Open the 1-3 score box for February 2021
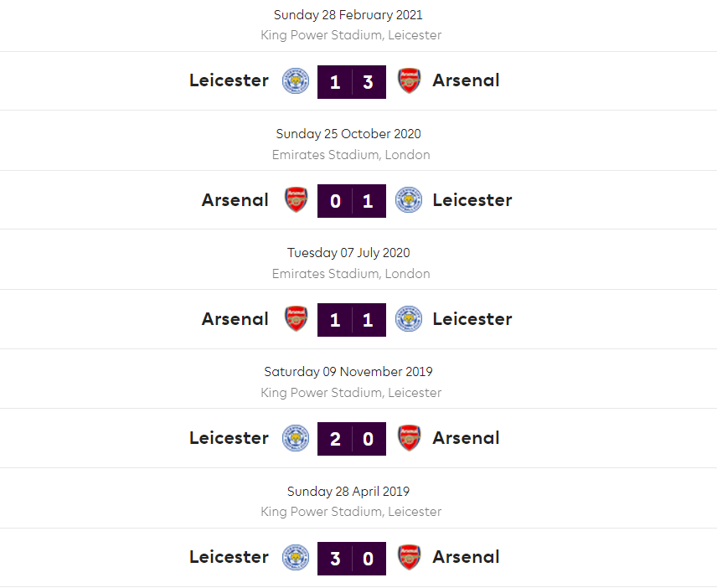The width and height of the screenshot is (717, 588). coord(352,82)
